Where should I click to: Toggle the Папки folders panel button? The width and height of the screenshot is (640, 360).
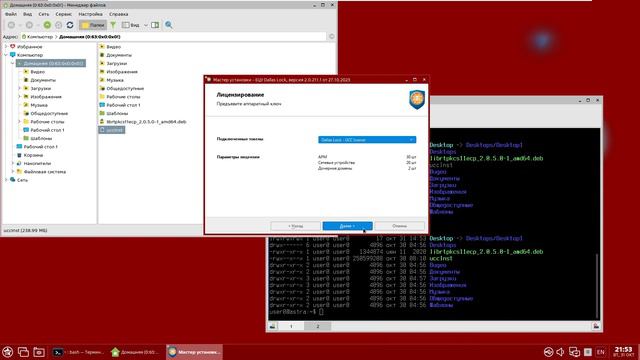pos(93,25)
